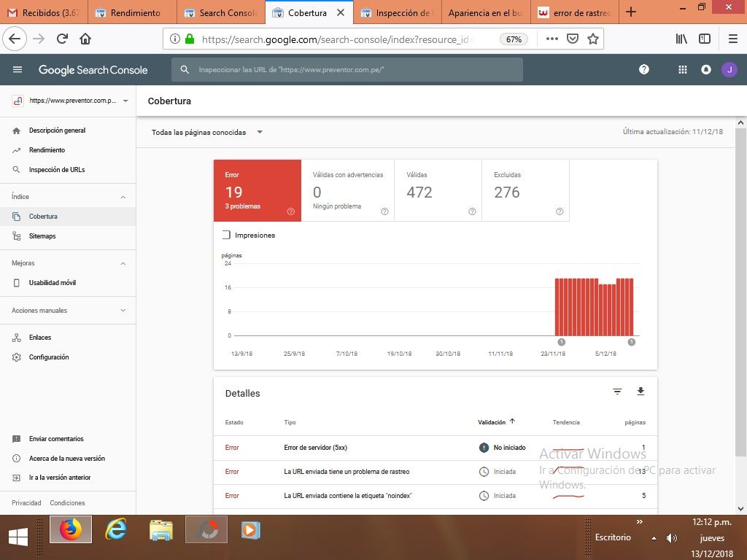Open a new browser tab

(631, 12)
